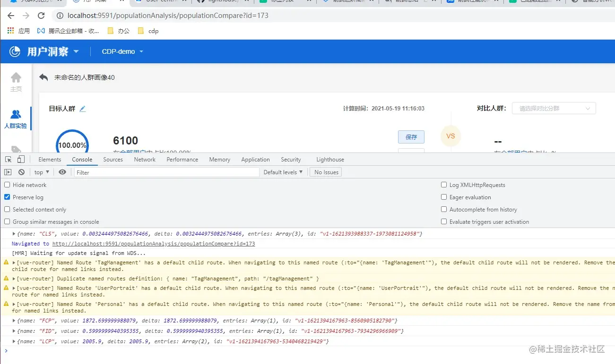Open the Memory tab
The width and height of the screenshot is (615, 364).
pos(220,160)
